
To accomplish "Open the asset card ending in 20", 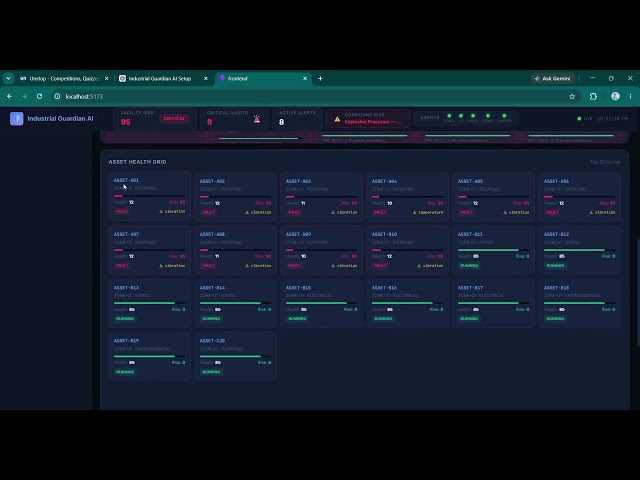I will [236, 357].
